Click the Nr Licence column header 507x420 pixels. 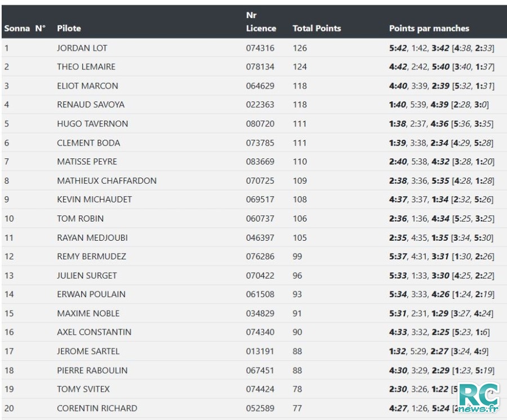(x=261, y=22)
